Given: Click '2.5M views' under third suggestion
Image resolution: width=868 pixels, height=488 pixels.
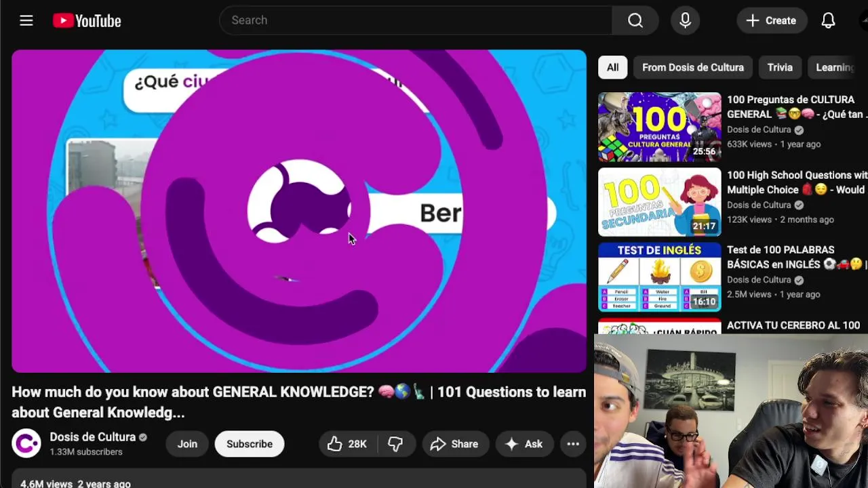Looking at the screenshot, I should click(749, 294).
